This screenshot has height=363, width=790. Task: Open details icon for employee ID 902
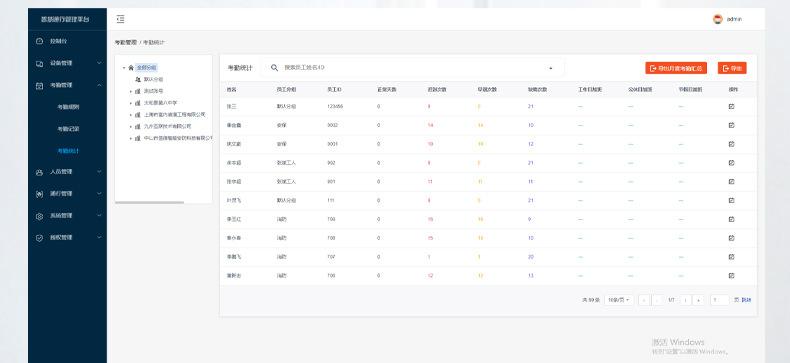tap(732, 163)
